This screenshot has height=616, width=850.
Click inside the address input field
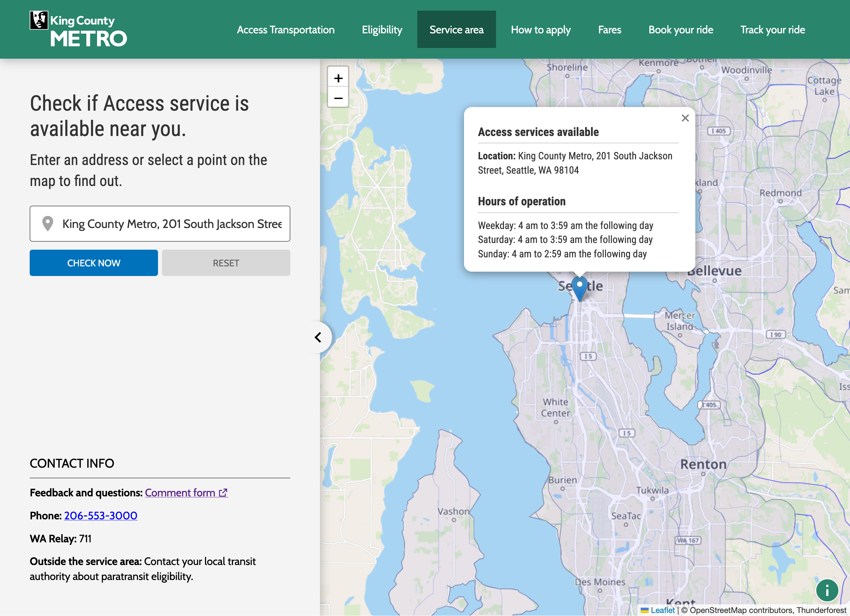(169, 223)
